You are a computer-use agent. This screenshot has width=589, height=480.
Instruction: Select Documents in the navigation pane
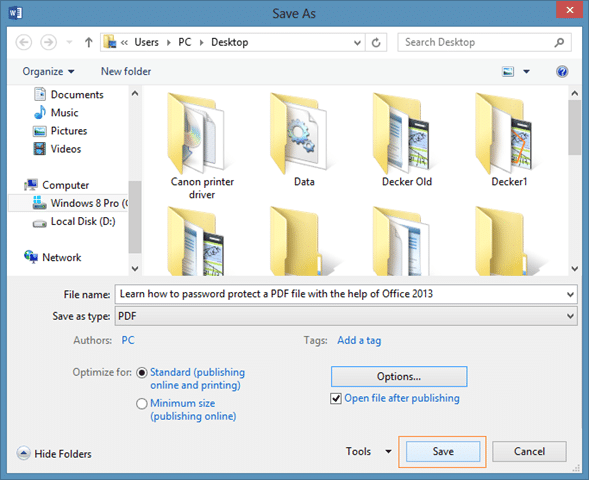[68, 95]
